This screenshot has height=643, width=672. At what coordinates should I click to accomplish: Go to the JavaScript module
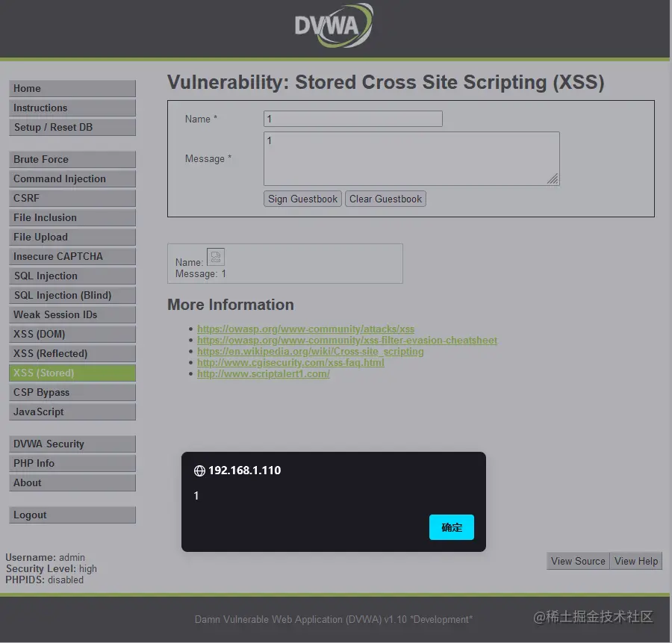tap(72, 412)
